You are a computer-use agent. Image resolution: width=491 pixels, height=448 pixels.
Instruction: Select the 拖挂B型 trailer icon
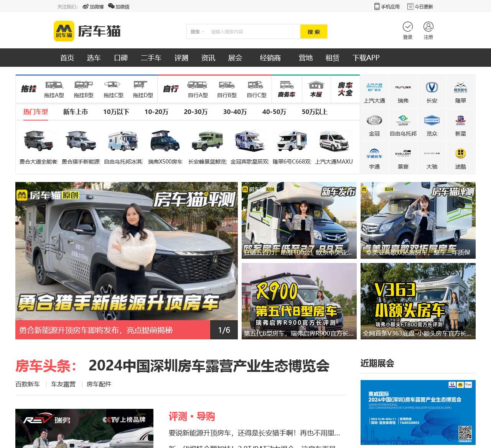tap(84, 85)
